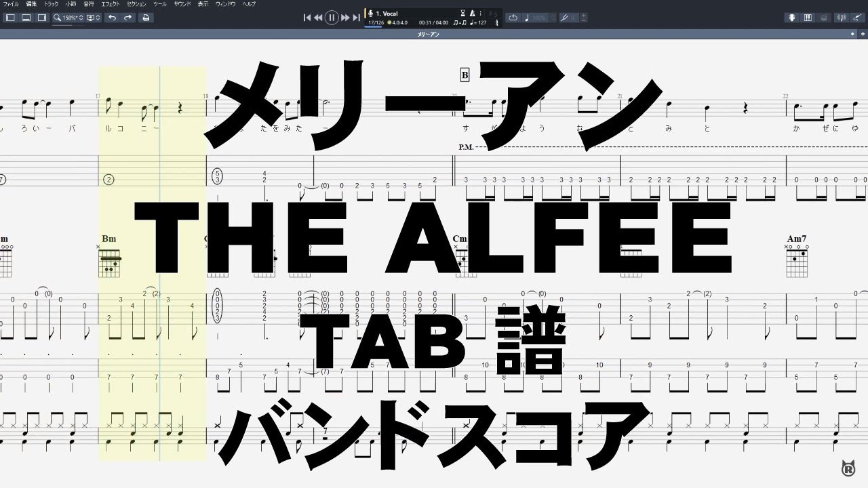Pause playback with the round button

pos(332,18)
